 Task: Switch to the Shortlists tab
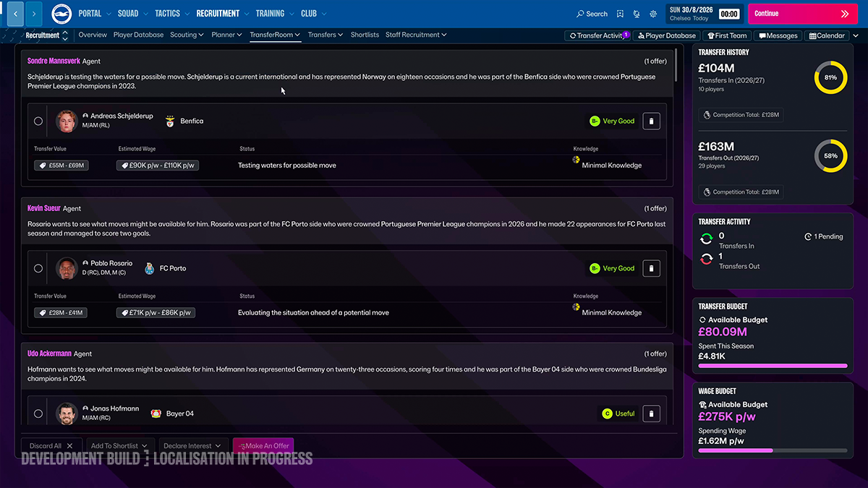[365, 35]
